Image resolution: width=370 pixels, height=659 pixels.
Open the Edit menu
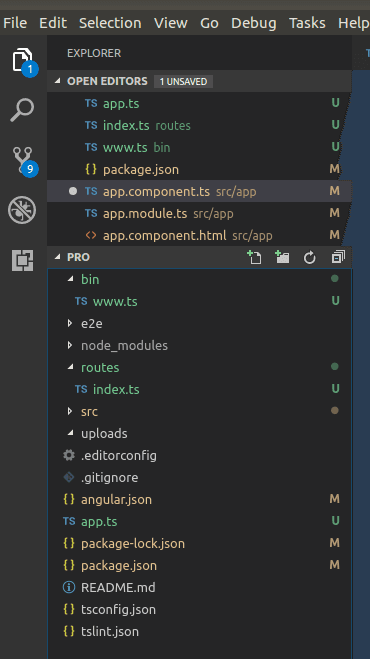(x=53, y=23)
